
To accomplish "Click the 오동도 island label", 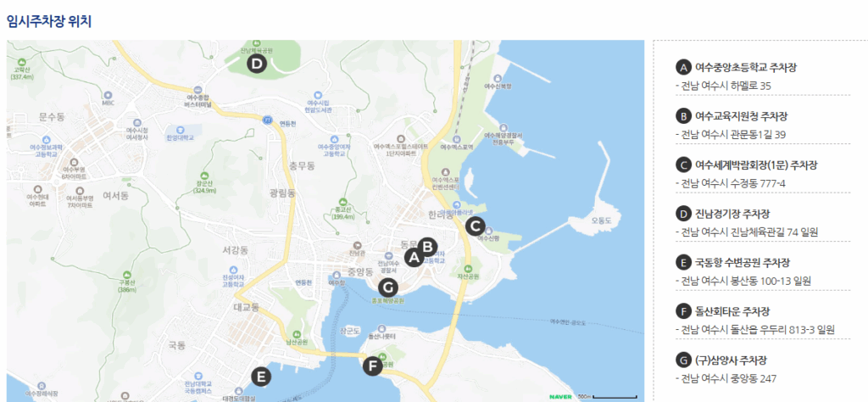I will [x=601, y=220].
